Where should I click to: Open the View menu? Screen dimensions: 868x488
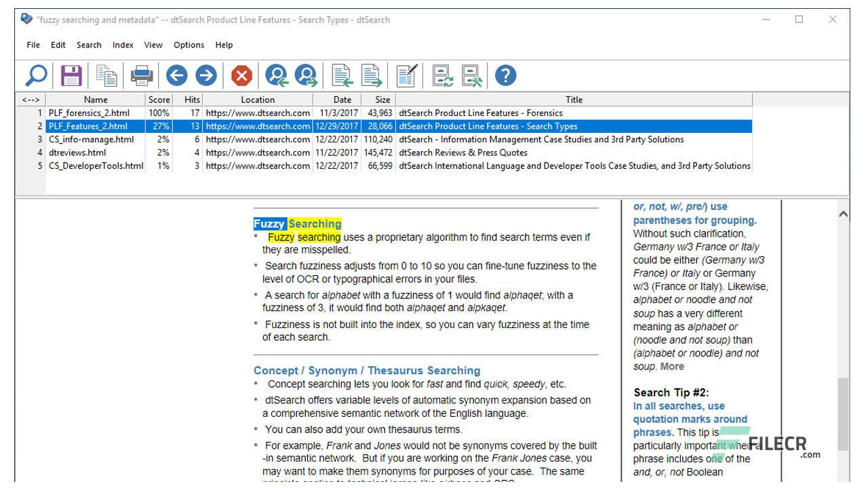click(153, 45)
